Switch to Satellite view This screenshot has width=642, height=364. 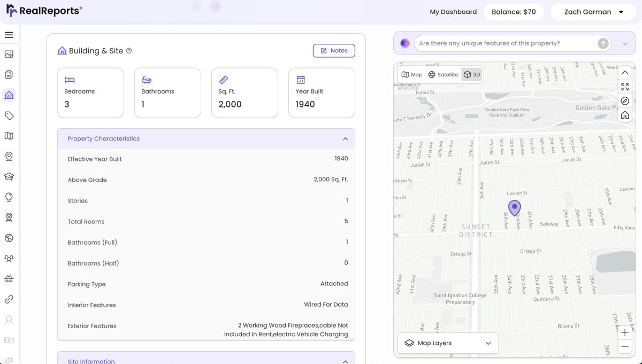[443, 75]
